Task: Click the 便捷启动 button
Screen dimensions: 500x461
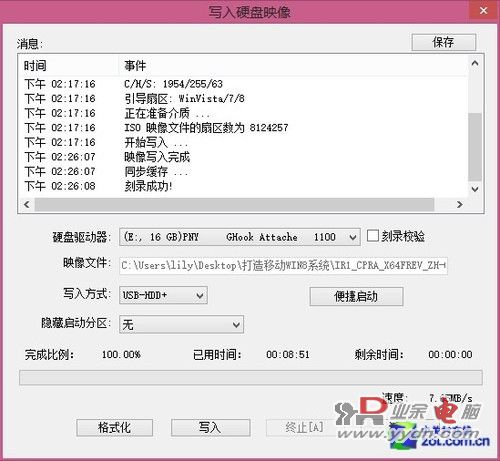Action: tap(356, 296)
